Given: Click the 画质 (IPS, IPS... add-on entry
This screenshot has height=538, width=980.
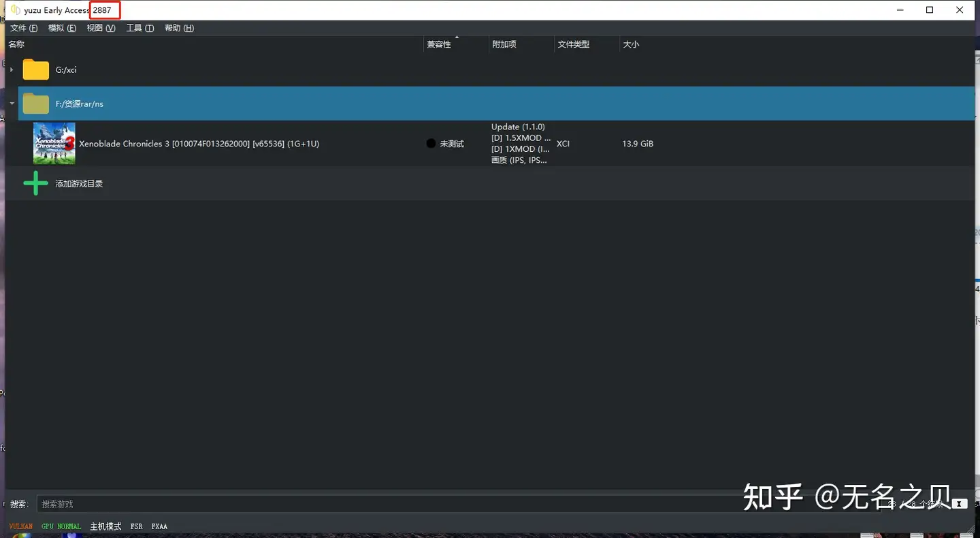Looking at the screenshot, I should pos(519,160).
